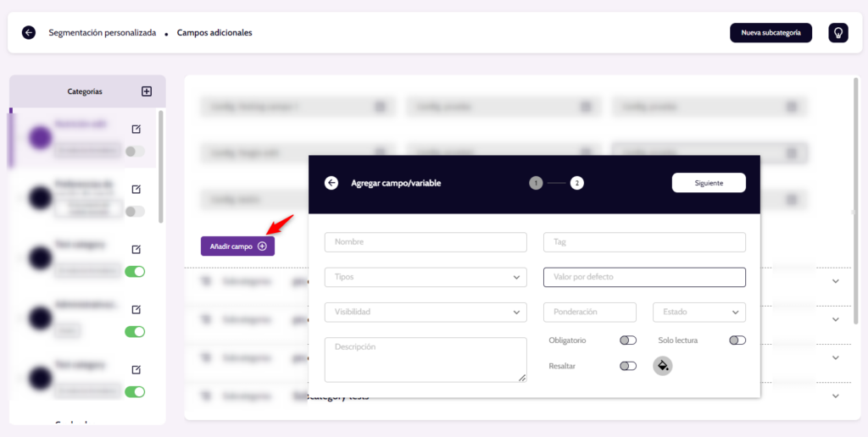Viewport: 868px width, 437px height.
Task: Click the Siguiente button
Action: coord(708,183)
